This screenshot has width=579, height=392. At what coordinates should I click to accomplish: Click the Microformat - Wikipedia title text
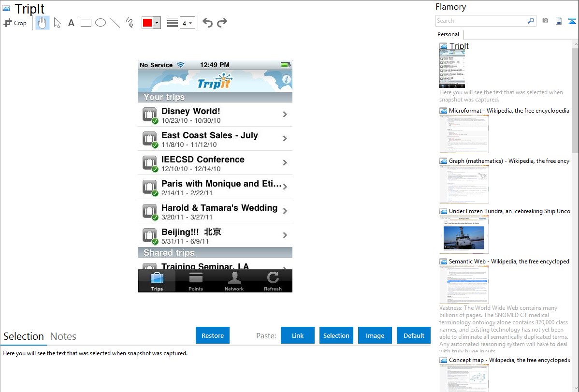(509, 111)
